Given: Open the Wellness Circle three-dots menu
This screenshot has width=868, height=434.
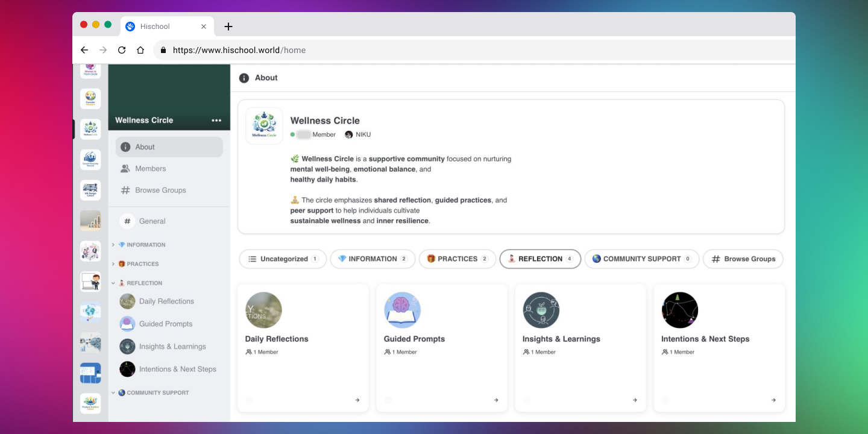Looking at the screenshot, I should [216, 121].
